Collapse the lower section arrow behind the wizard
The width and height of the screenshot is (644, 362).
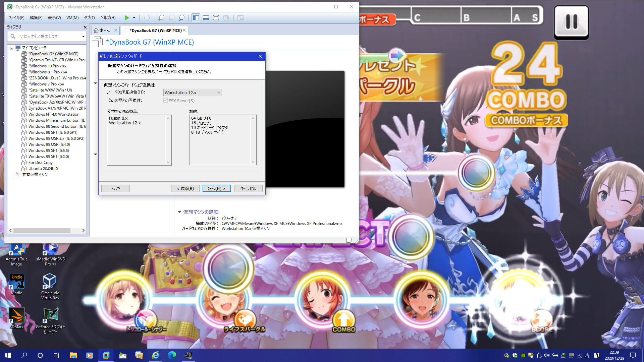coord(95,154)
